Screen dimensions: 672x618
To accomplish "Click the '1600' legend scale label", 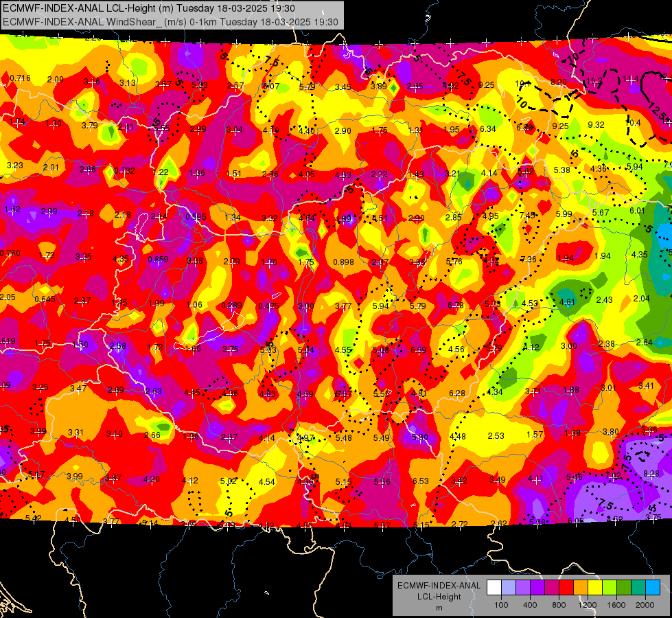I will 616,605.
